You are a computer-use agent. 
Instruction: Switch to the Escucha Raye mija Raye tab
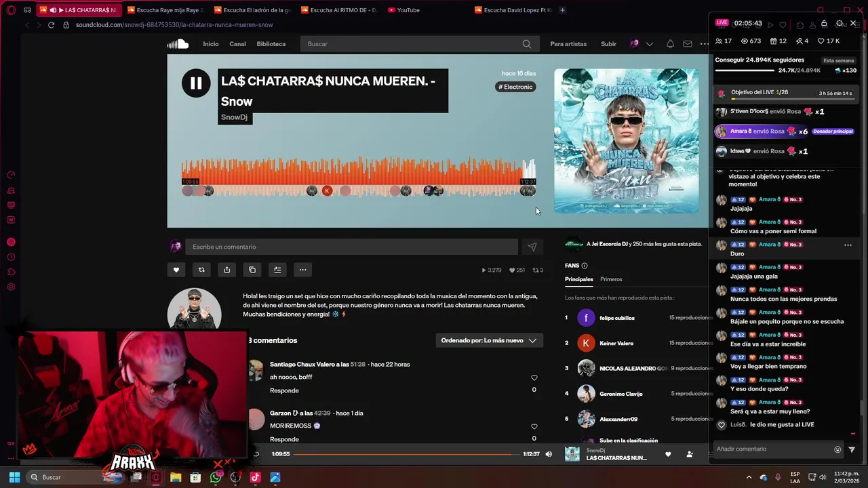click(x=167, y=10)
